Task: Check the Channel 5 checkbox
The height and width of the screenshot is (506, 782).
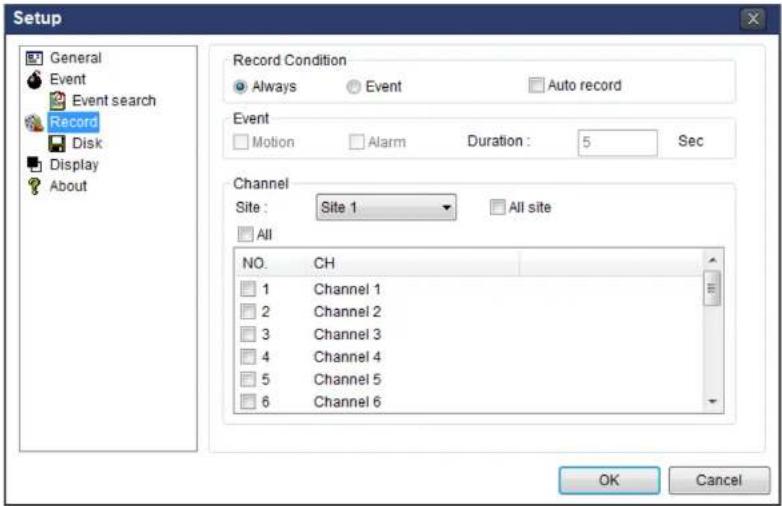Action: (248, 379)
